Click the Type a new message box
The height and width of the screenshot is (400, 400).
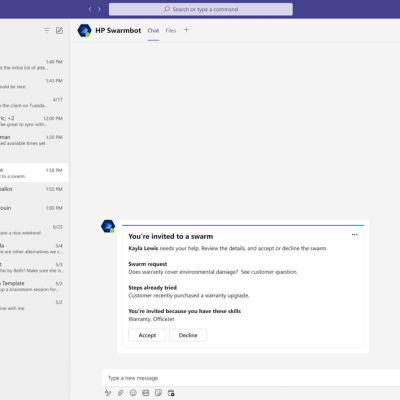pos(251,378)
